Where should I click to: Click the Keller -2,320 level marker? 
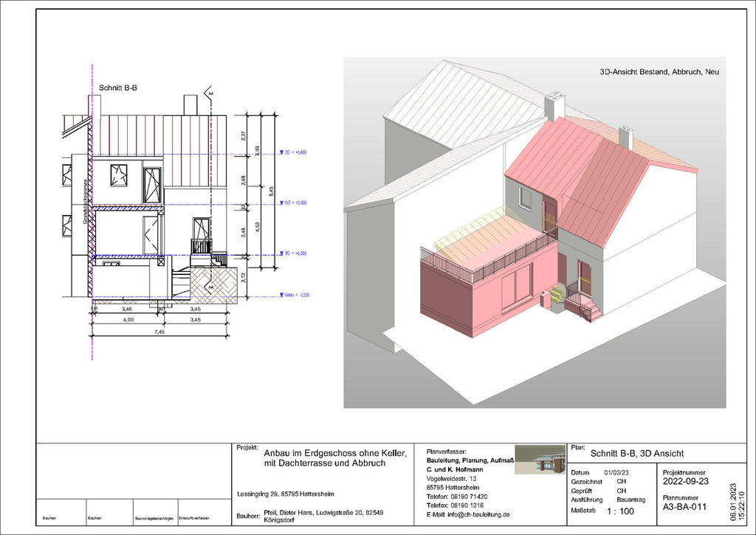(280, 294)
